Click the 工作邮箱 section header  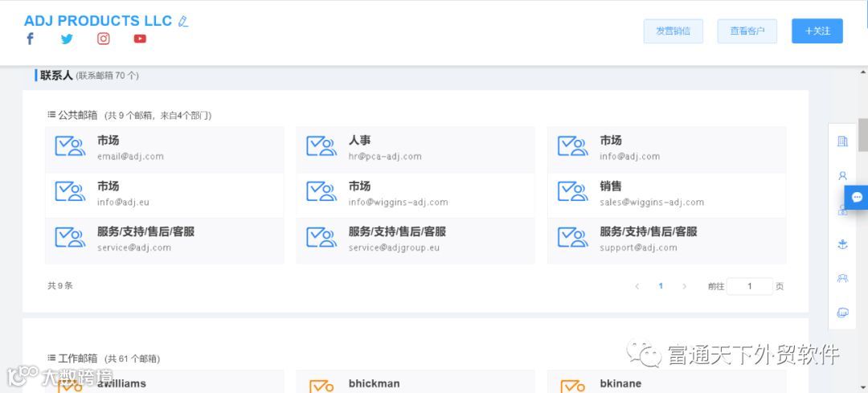[78, 358]
